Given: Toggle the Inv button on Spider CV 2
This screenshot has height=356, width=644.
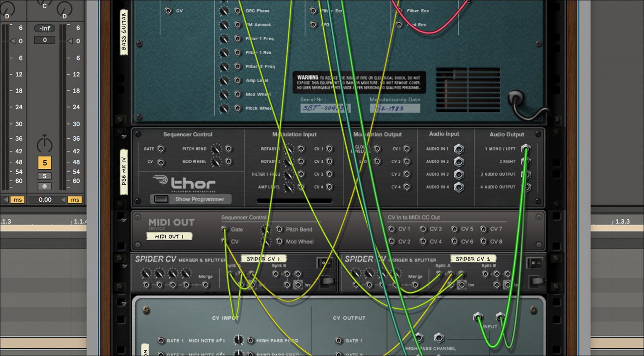Looking at the screenshot, I should point(462,284).
